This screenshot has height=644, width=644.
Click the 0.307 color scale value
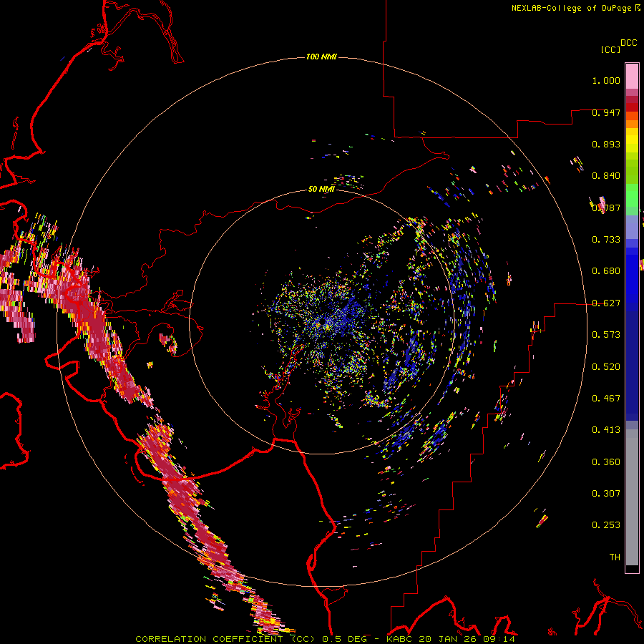[x=606, y=494]
